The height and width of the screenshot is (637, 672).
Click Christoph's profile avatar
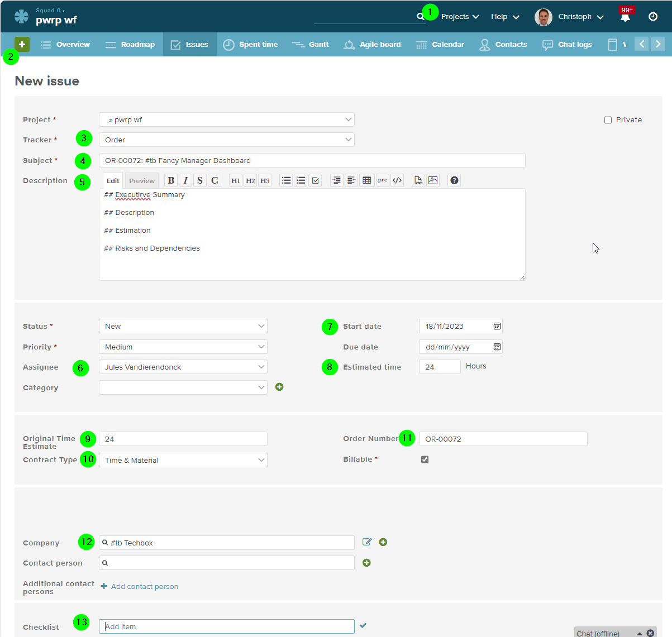pyautogui.click(x=543, y=17)
